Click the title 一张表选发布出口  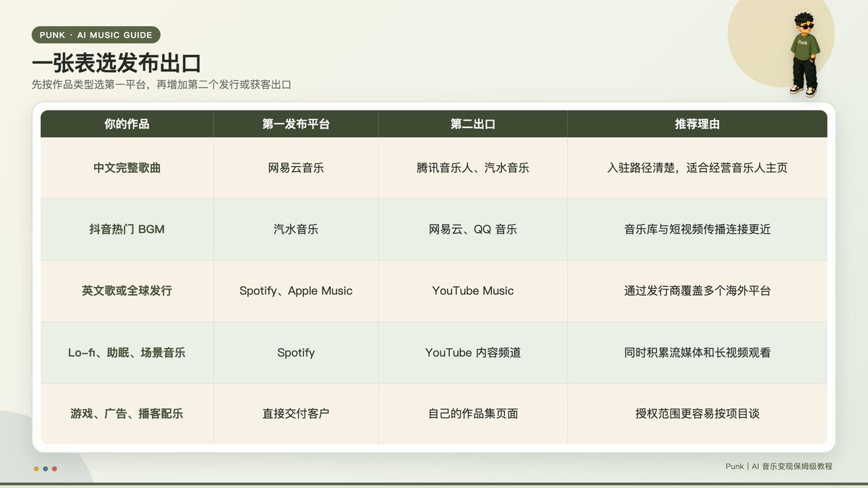pyautogui.click(x=116, y=62)
